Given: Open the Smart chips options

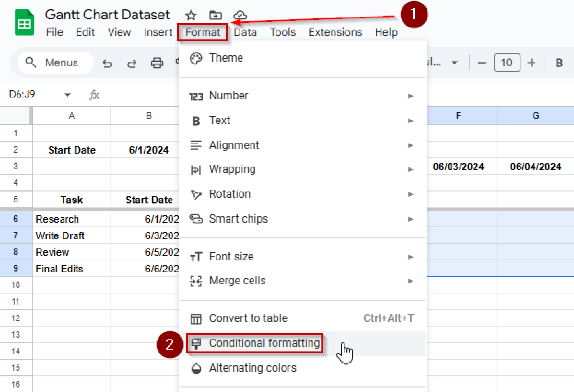Looking at the screenshot, I should [239, 219].
